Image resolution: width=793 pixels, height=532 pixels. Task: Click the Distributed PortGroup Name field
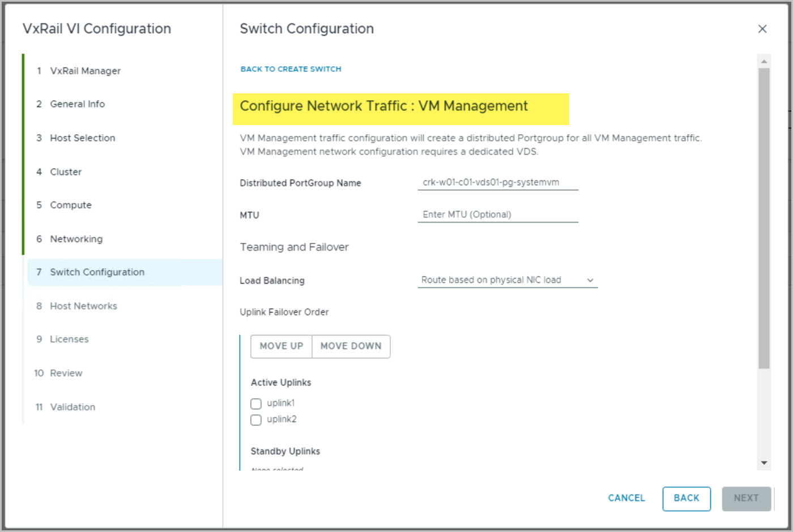click(497, 182)
